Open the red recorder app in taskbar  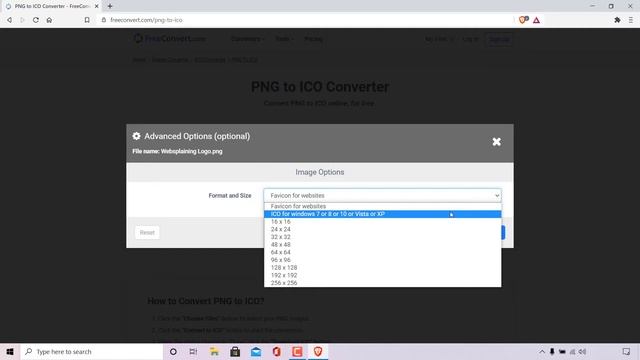(297, 351)
